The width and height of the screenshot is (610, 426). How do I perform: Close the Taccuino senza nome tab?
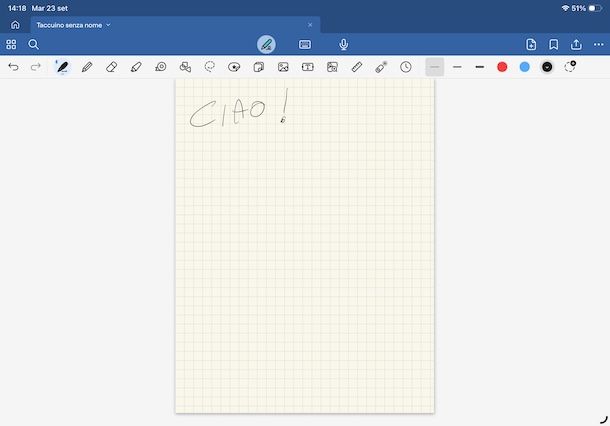[310, 25]
